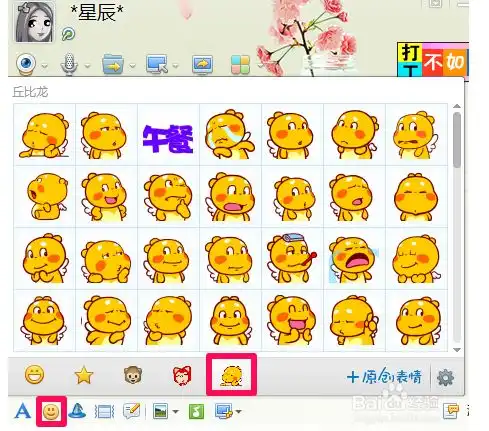This screenshot has width=489, height=431.
Task: Open the note bubble with pencil icon
Action: tap(132, 411)
